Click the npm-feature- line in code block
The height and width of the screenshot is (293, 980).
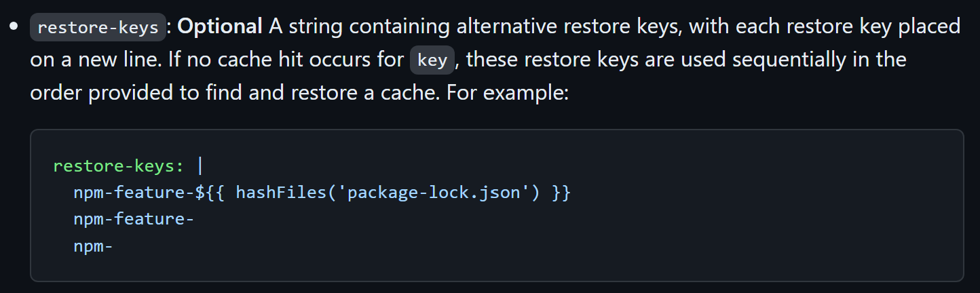pyautogui.click(x=134, y=219)
